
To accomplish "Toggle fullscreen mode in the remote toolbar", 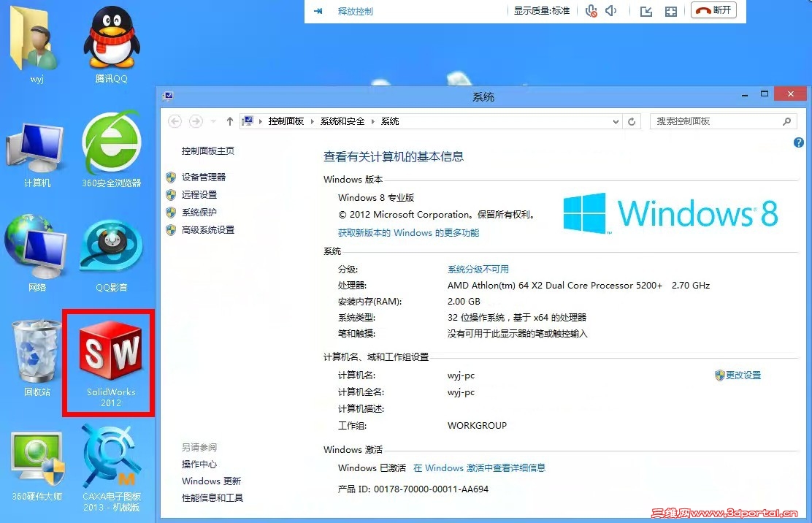I will coord(670,11).
